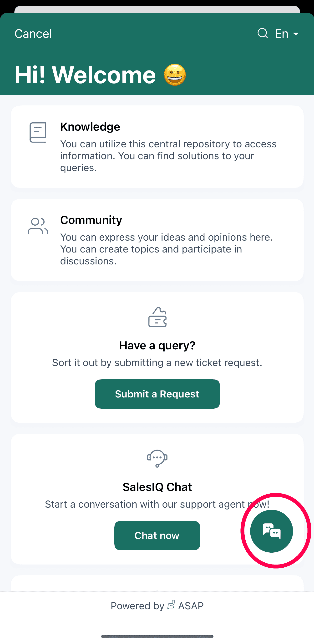Image resolution: width=314 pixels, height=644 pixels.
Task: Tap the Cancel button
Action: 33,34
